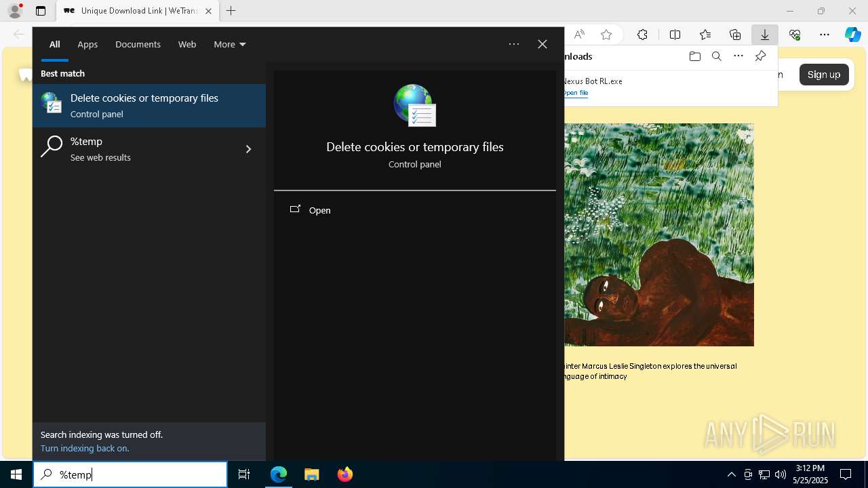Toggle Read aloud in Edge toolbar
The image size is (868, 488).
pyautogui.click(x=579, y=35)
